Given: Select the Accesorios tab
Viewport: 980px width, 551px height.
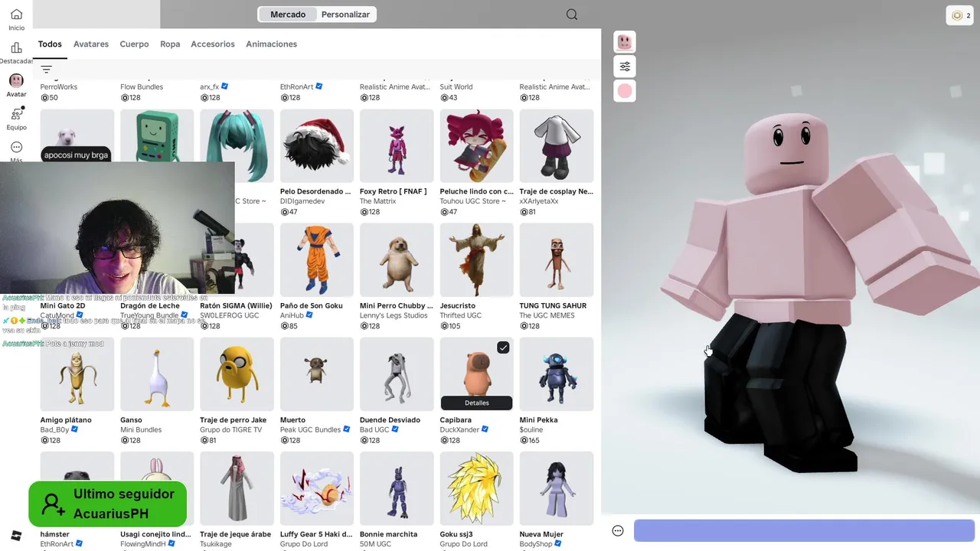Looking at the screenshot, I should point(213,44).
